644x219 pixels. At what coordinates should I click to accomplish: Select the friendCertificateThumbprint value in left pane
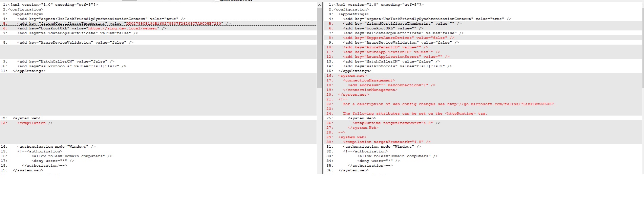click(x=173, y=24)
